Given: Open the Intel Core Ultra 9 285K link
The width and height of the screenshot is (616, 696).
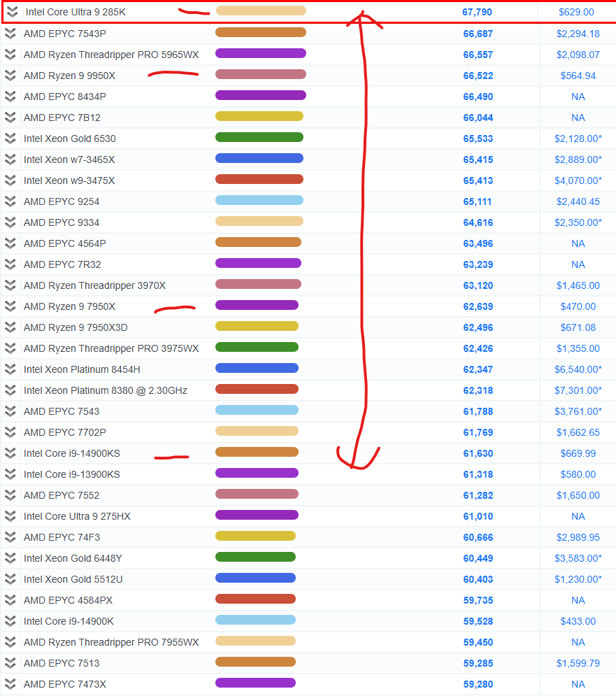Looking at the screenshot, I should point(76,12).
